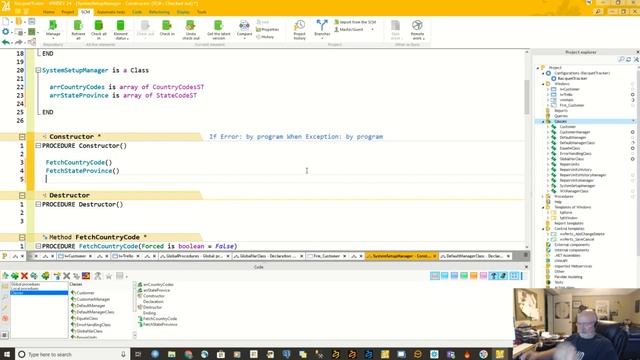This screenshot has width=640, height=360.
Task: Click FetchStateProvince() call on line 4
Action: click(x=82, y=171)
